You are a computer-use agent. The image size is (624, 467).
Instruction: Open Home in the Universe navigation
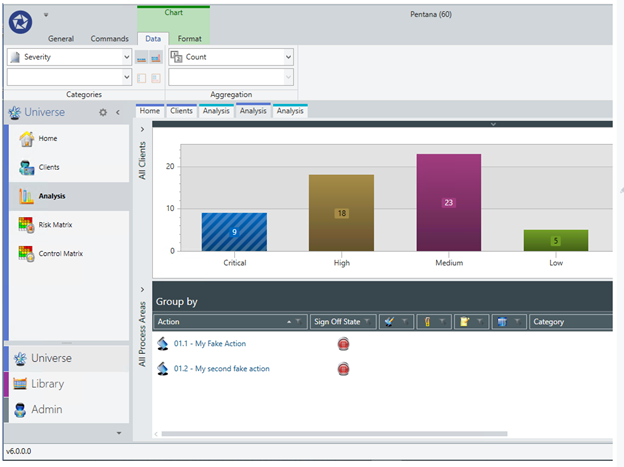[x=69, y=139]
